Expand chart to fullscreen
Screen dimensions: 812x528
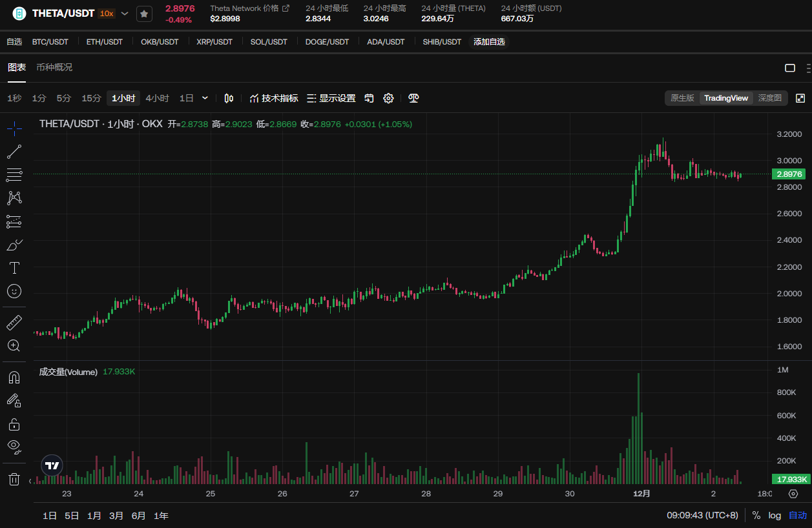(x=800, y=98)
